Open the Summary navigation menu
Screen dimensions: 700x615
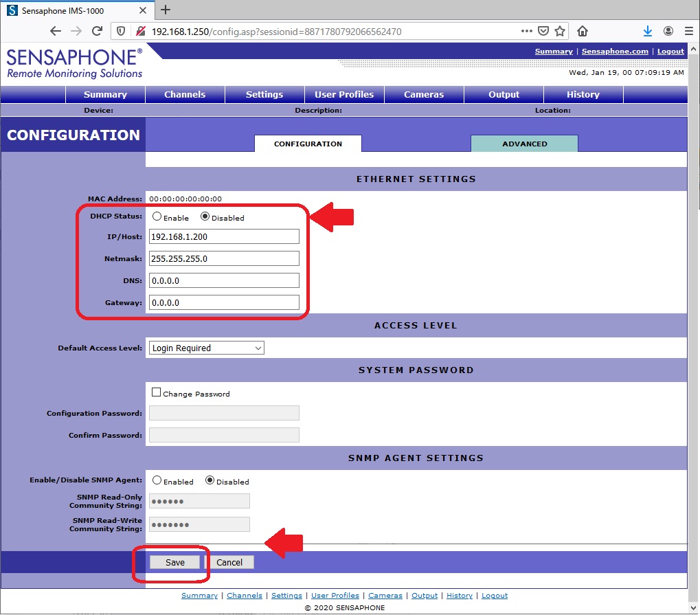[105, 95]
